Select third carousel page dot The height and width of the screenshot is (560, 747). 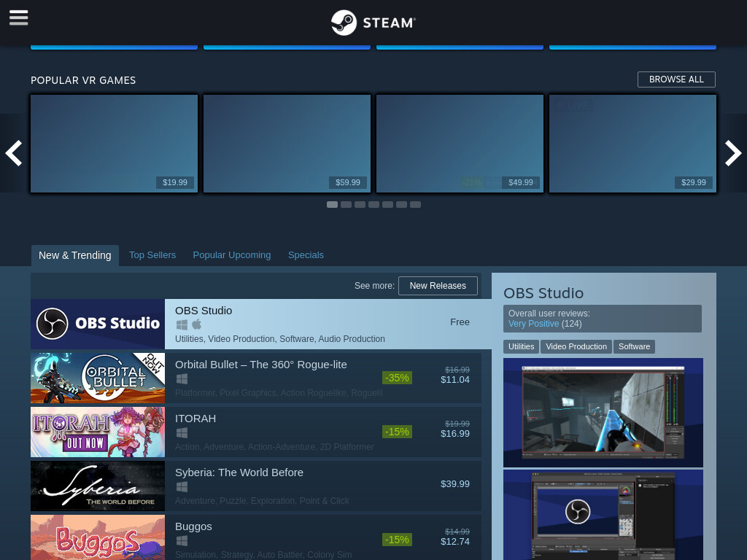coord(360,204)
